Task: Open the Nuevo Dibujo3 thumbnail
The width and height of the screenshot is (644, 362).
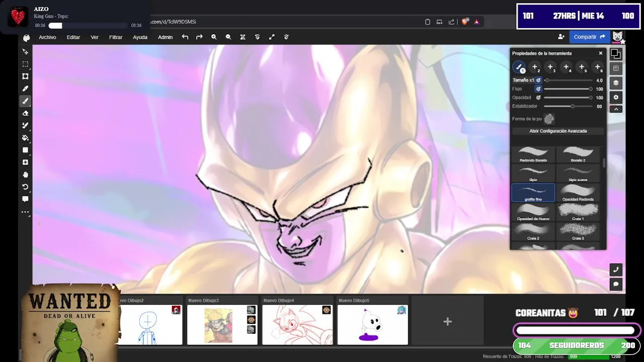Action: 222,324
